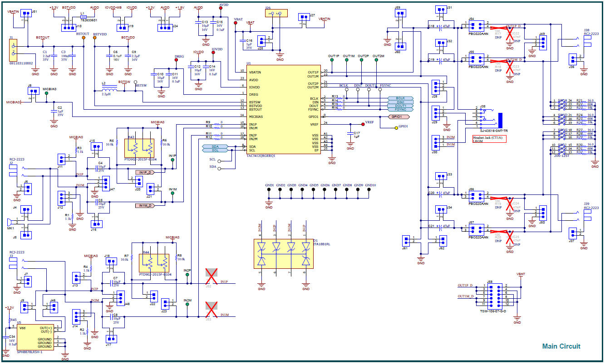The width and height of the screenshot is (605, 364).
Task: Select the green OUT1P test point
Action: pyautogui.click(x=332, y=59)
